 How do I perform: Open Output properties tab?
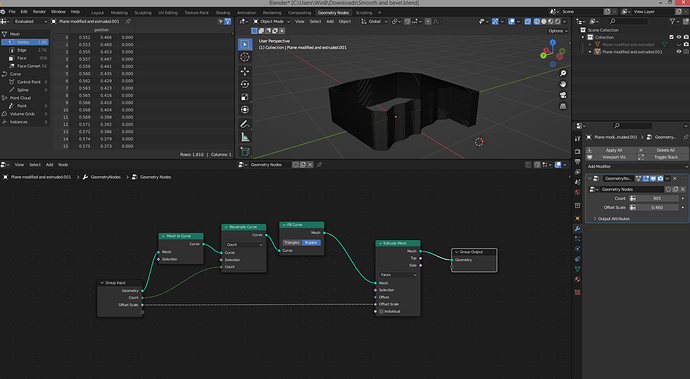577,162
